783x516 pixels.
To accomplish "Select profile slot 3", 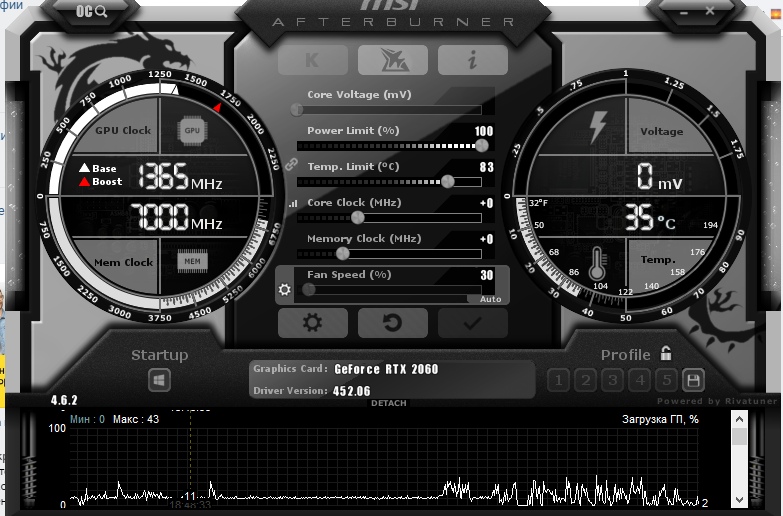I will coord(612,381).
